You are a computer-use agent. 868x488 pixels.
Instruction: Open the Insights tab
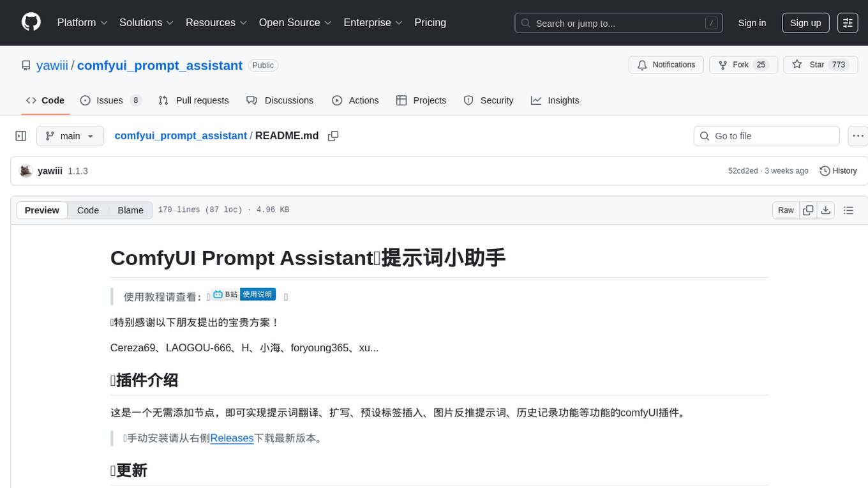click(x=555, y=100)
